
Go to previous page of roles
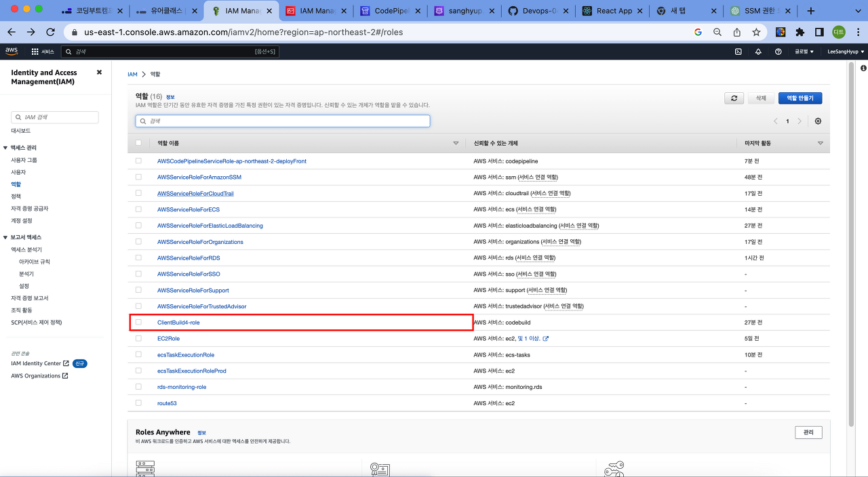click(776, 121)
